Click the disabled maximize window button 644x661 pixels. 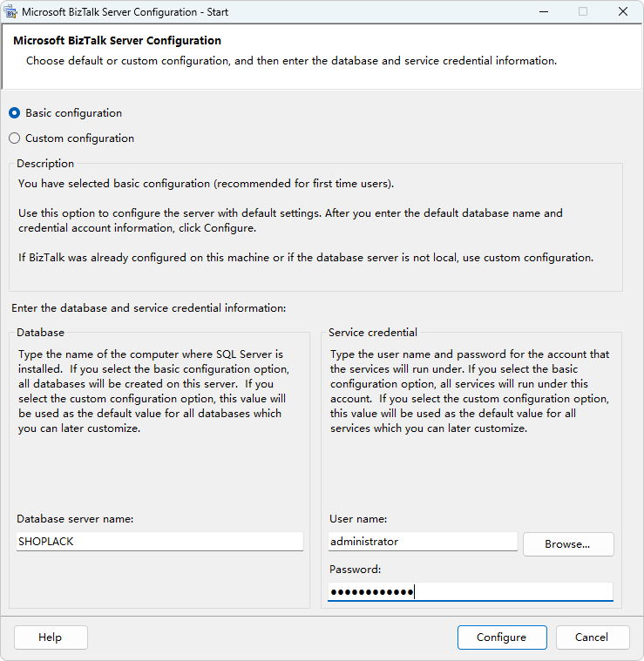tap(583, 11)
